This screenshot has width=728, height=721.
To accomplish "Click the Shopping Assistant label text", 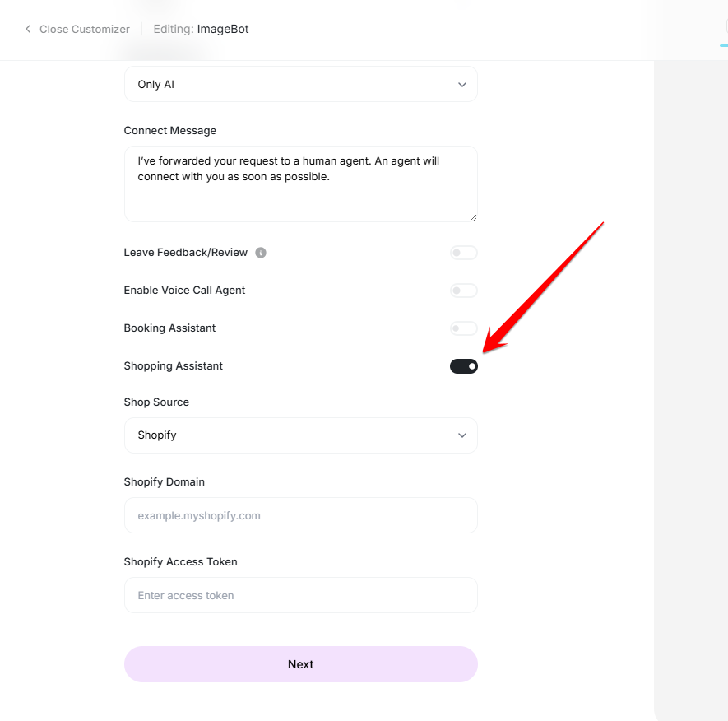I will pos(174,366).
